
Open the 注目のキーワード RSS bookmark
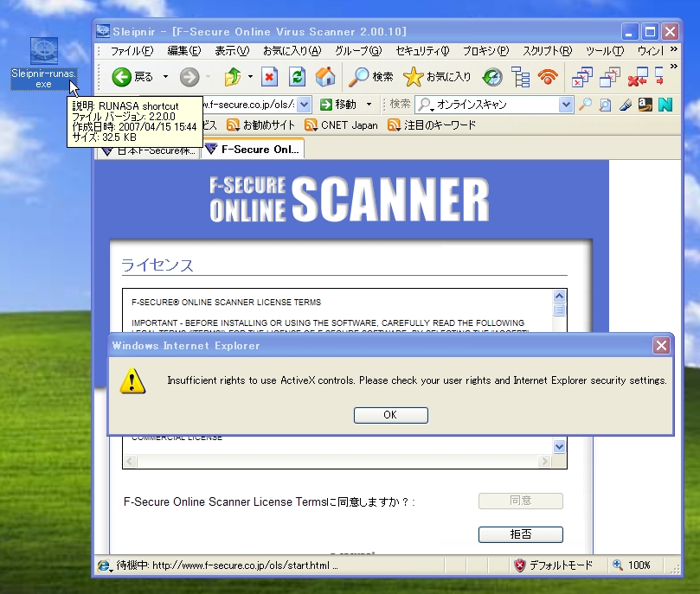[432, 125]
